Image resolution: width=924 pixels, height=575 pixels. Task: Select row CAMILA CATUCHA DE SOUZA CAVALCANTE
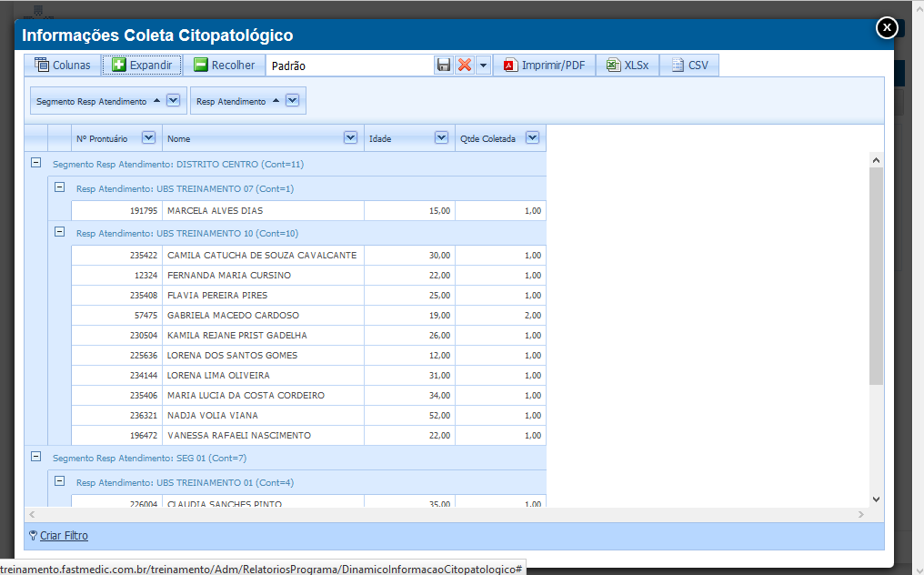coord(309,256)
